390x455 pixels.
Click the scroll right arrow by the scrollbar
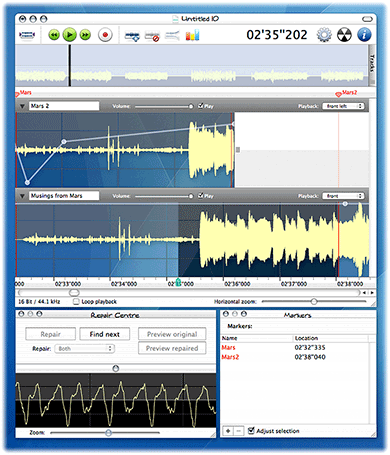click(372, 293)
